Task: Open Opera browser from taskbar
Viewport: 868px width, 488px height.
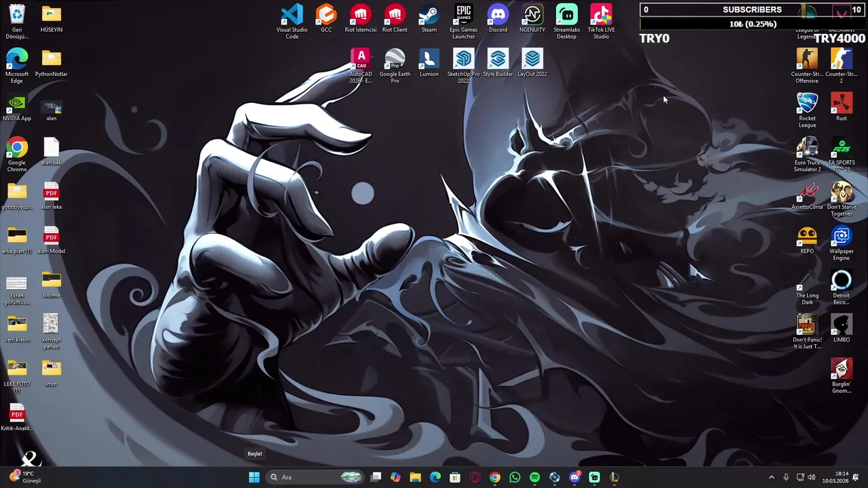Action: point(475,477)
